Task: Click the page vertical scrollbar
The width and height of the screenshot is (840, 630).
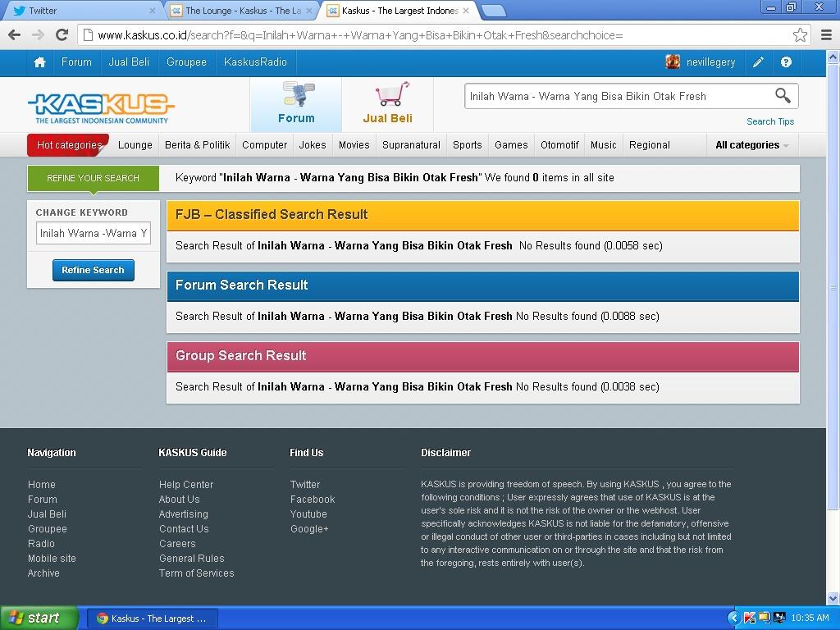Action: [833, 287]
